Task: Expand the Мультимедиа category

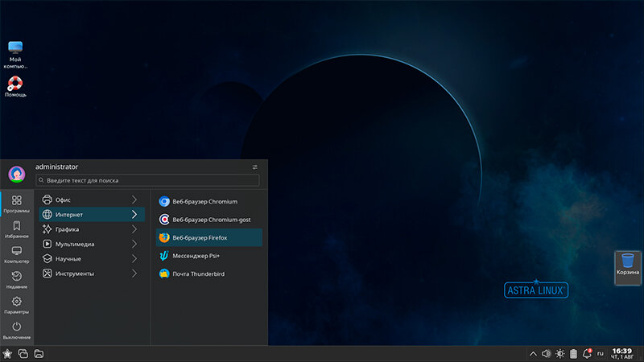Action: 92,244
